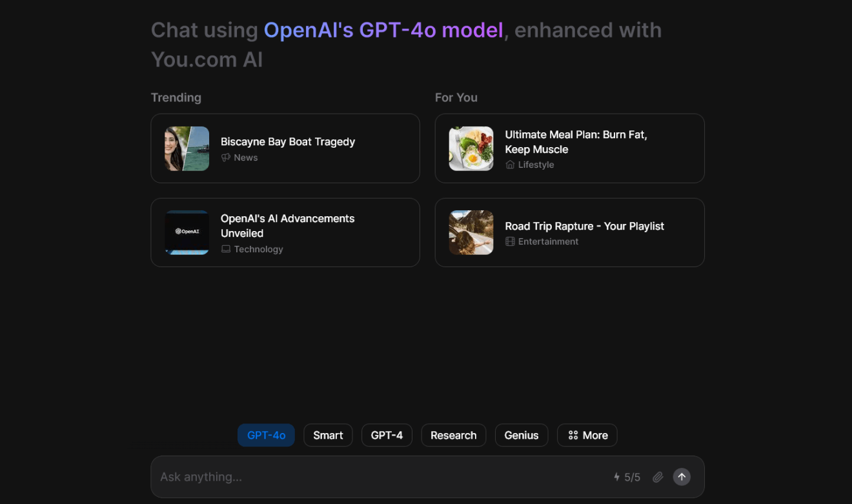Open the For You section heading

click(456, 97)
